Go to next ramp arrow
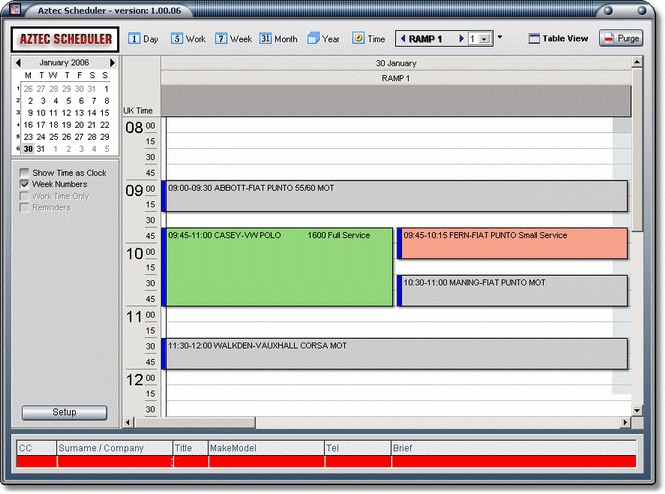Image resolution: width=665 pixels, height=494 pixels. coord(461,39)
